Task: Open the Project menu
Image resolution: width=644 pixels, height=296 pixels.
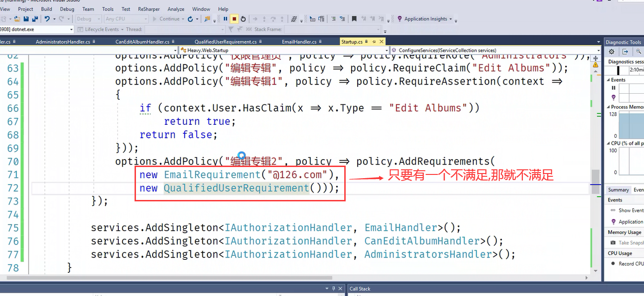Action: pos(26,9)
